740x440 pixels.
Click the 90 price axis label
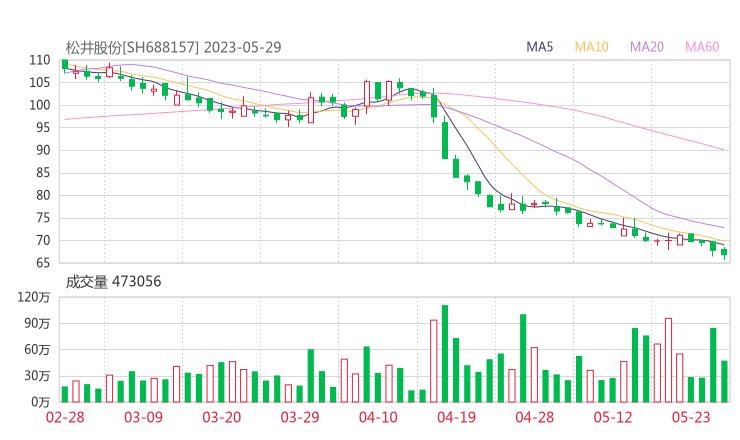point(43,150)
